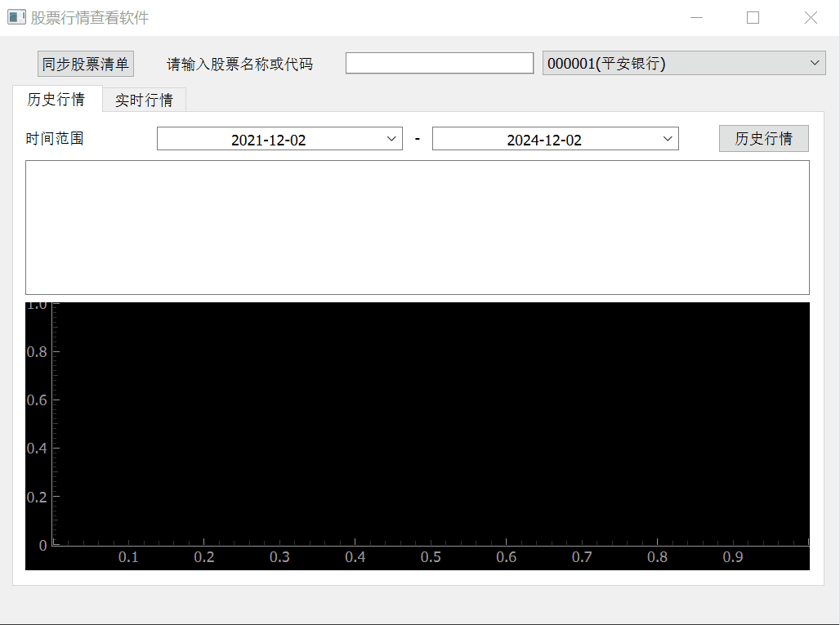Click the dash separator between date fields

tap(417, 139)
